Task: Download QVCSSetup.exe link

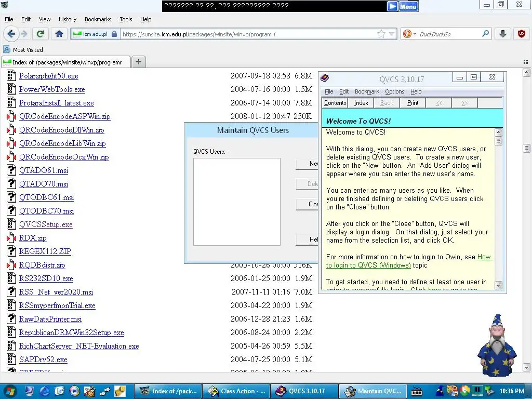Action: [x=46, y=224]
